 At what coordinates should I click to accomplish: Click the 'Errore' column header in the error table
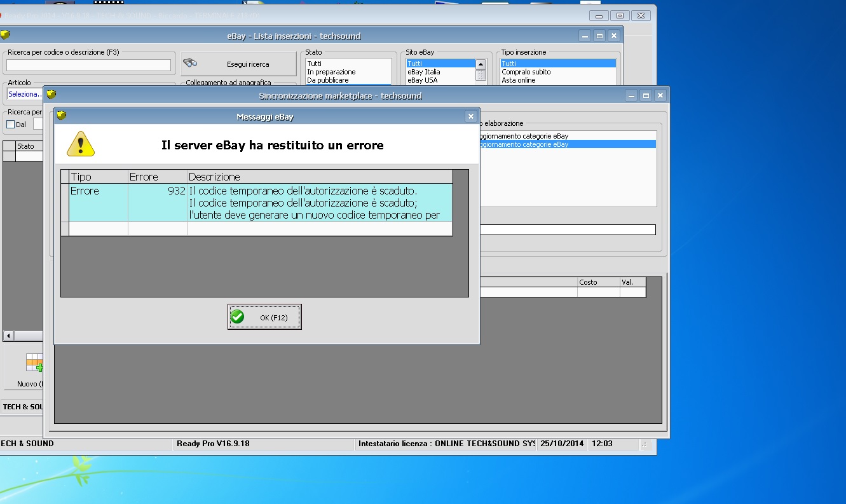(157, 177)
